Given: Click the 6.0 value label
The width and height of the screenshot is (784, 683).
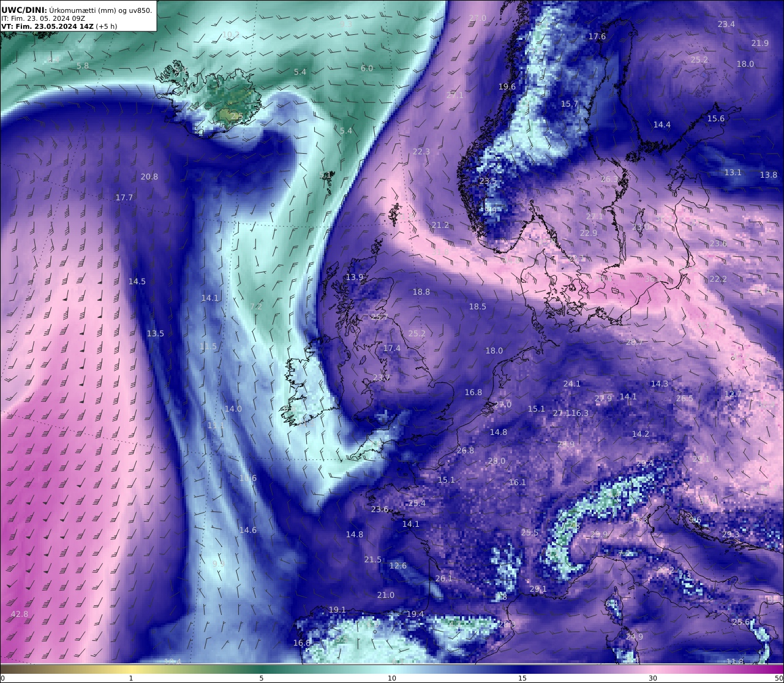Looking at the screenshot, I should pos(366,68).
